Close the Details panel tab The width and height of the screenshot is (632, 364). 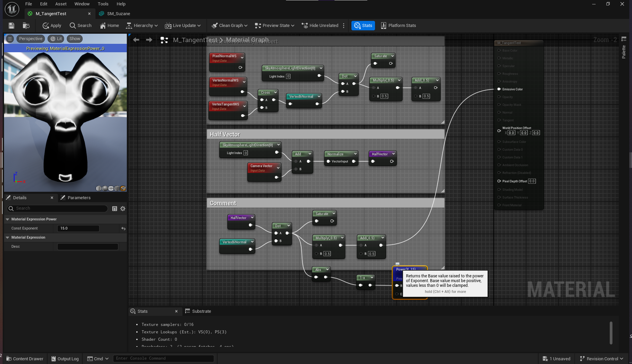tap(52, 198)
